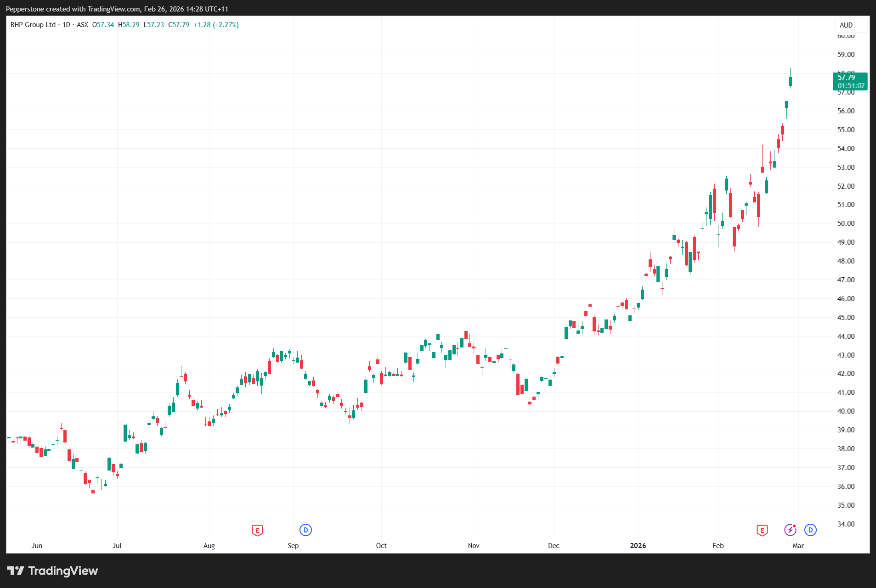Click the red earnings marker before September
Image resolution: width=876 pixels, height=588 pixels.
tap(257, 530)
